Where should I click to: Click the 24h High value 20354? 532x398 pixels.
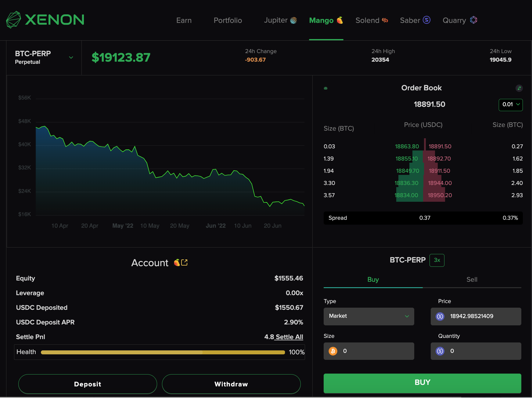(380, 60)
